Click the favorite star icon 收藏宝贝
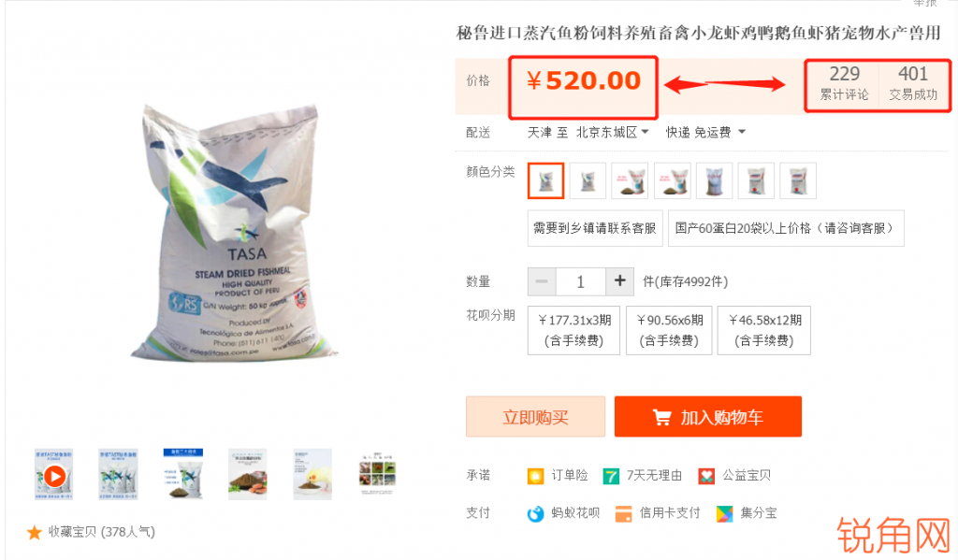Image resolution: width=958 pixels, height=560 pixels. click(x=35, y=533)
